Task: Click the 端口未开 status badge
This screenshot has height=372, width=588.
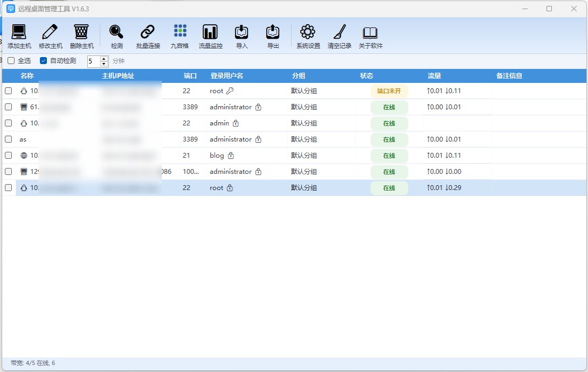Action: (x=389, y=91)
